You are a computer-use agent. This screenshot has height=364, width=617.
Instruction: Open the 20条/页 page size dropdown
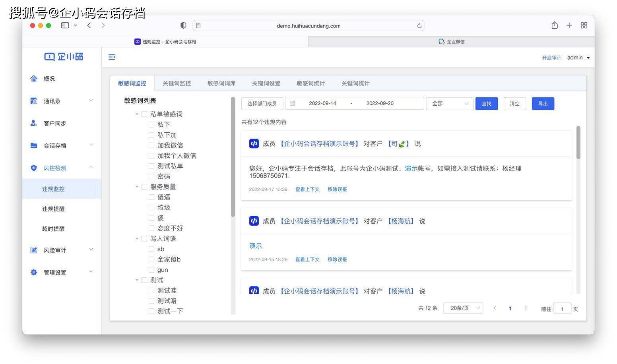click(x=463, y=308)
